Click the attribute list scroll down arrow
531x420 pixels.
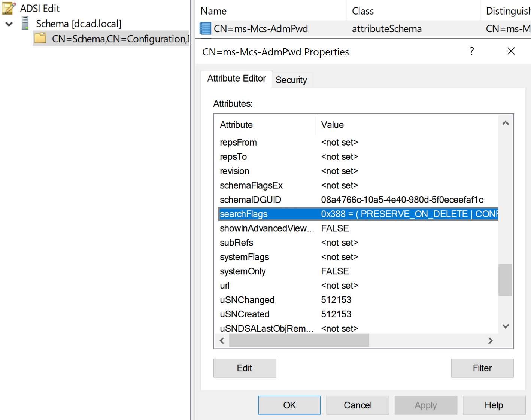[x=506, y=326]
